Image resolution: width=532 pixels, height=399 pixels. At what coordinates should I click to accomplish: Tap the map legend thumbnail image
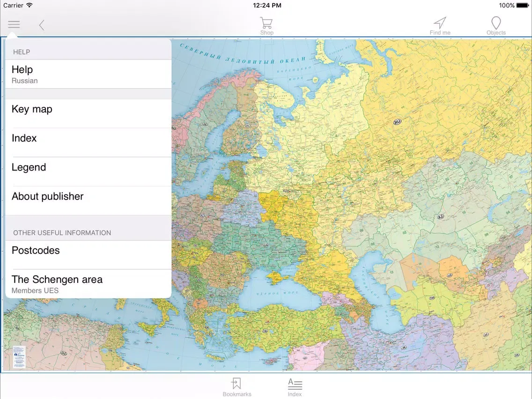[x=19, y=357]
